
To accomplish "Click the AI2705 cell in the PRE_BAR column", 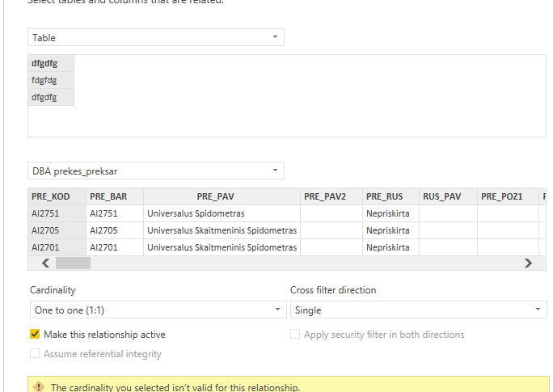I will (115, 230).
